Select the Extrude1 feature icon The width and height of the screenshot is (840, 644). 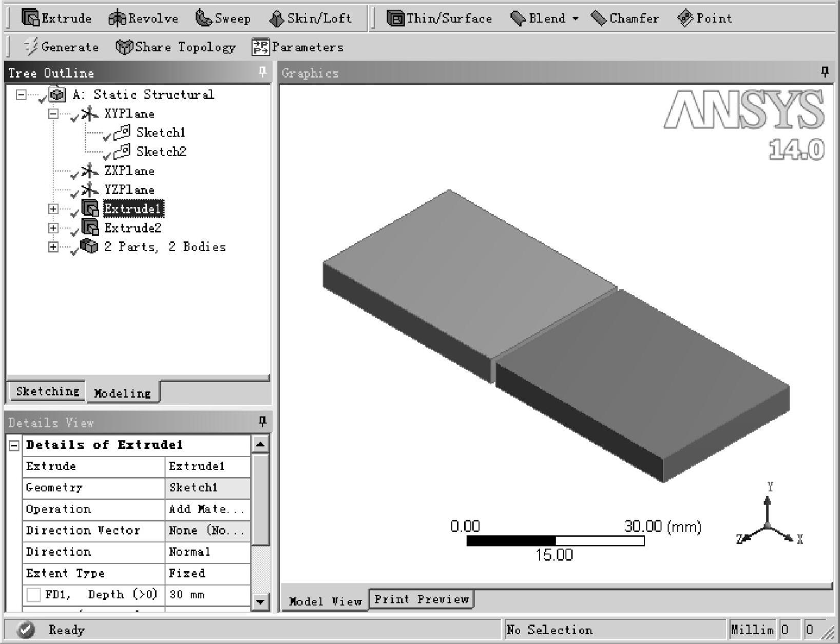(90, 209)
